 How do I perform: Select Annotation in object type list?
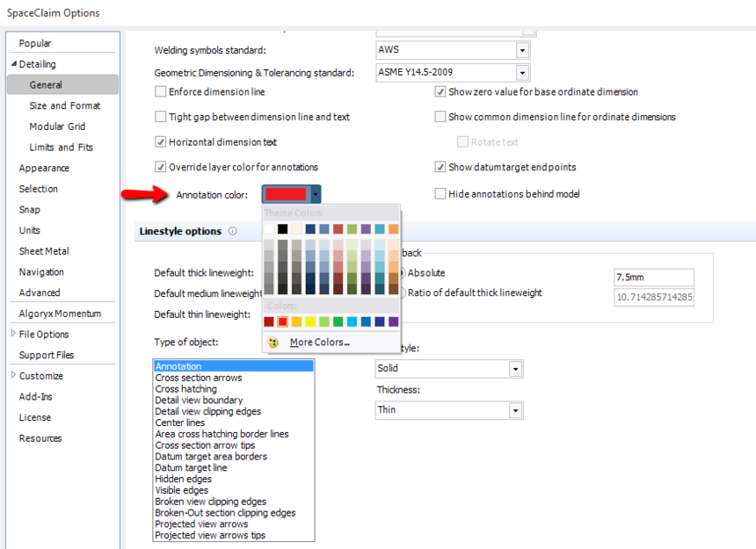pos(234,366)
